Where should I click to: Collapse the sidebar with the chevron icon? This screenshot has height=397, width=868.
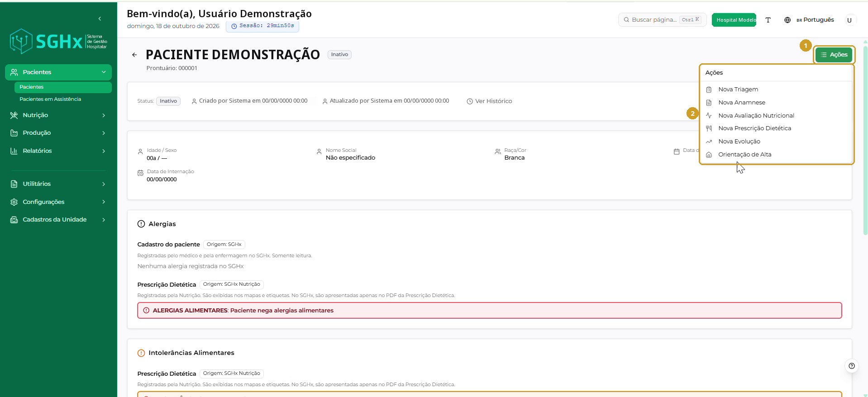click(100, 19)
